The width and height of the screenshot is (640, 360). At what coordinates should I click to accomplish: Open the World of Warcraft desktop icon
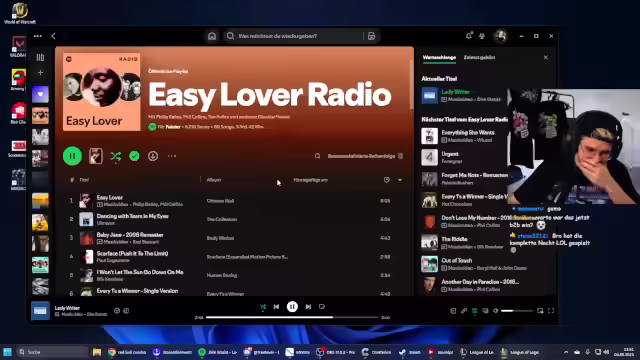click(20, 13)
